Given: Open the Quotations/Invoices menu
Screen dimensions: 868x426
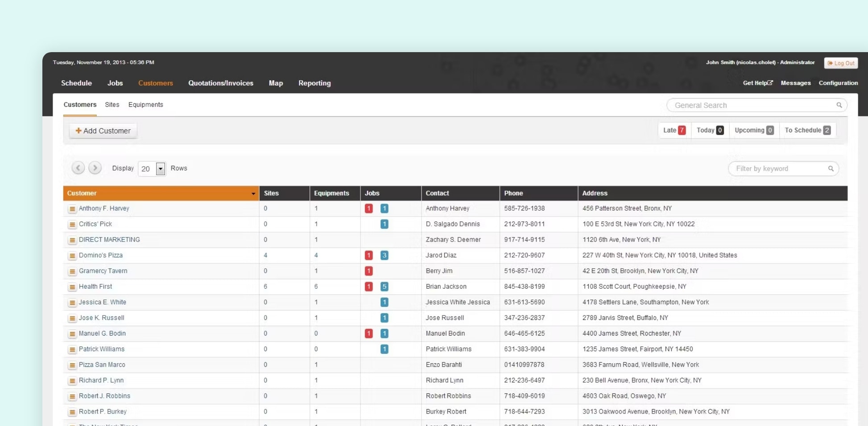Looking at the screenshot, I should [x=220, y=83].
